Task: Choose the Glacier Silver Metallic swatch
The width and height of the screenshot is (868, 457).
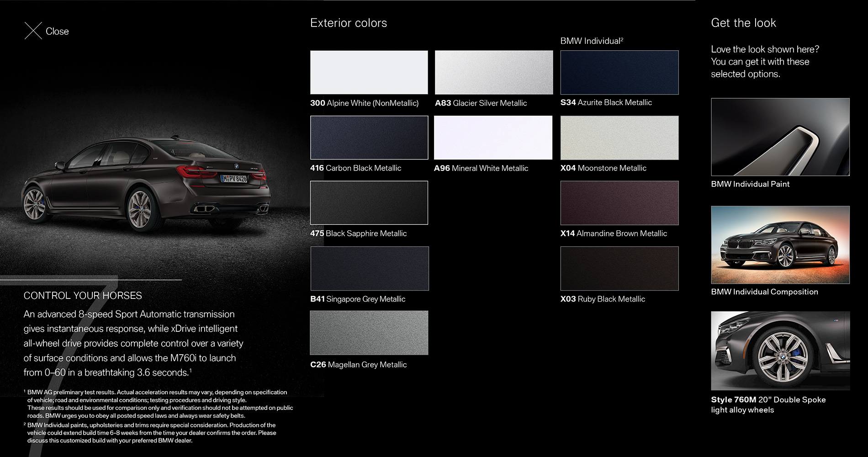Action: pyautogui.click(x=494, y=72)
